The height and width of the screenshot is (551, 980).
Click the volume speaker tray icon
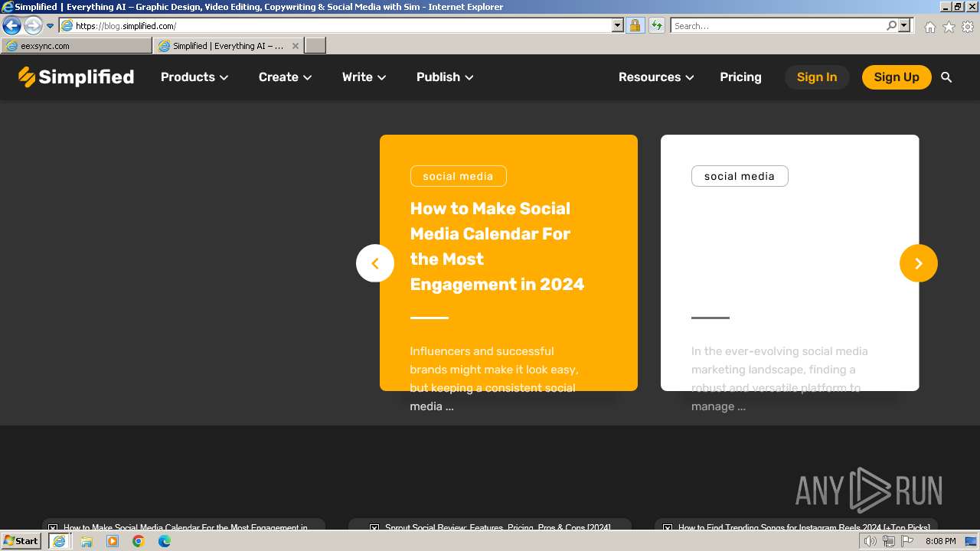tap(870, 541)
